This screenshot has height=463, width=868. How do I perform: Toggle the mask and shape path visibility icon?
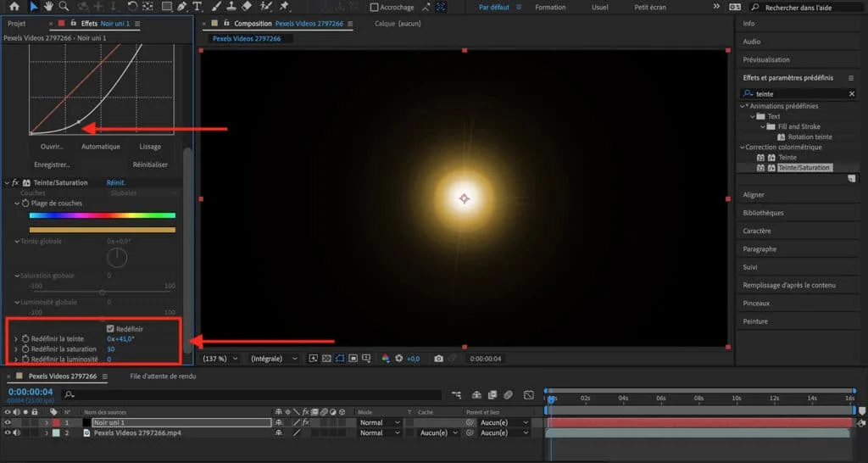339,359
